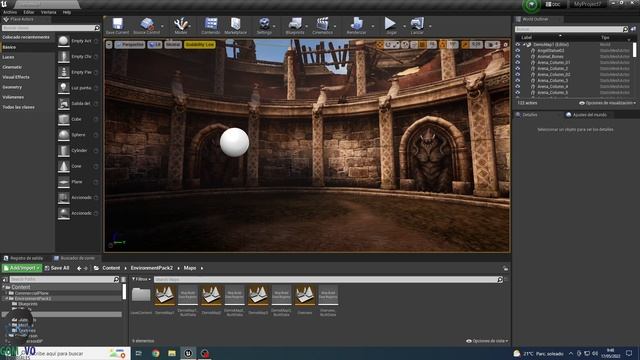640x360 pixels.
Task: Toggle visibility of Arena_Column_4 actor
Action: point(518,87)
